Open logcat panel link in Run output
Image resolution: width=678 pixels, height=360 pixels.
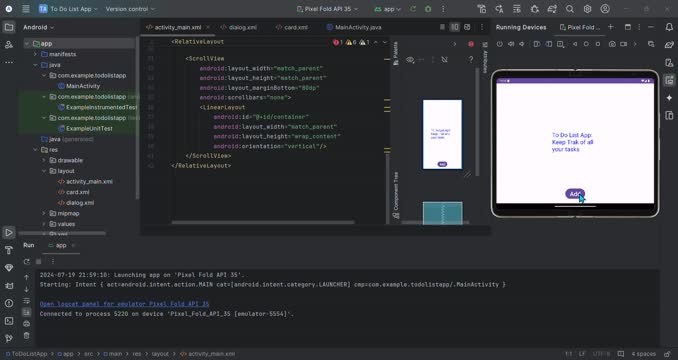[x=125, y=304]
